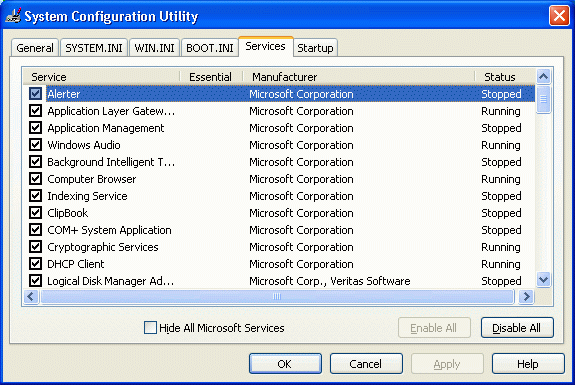Switch to the Startup tab
Image resolution: width=575 pixels, height=385 pixels.
[315, 48]
